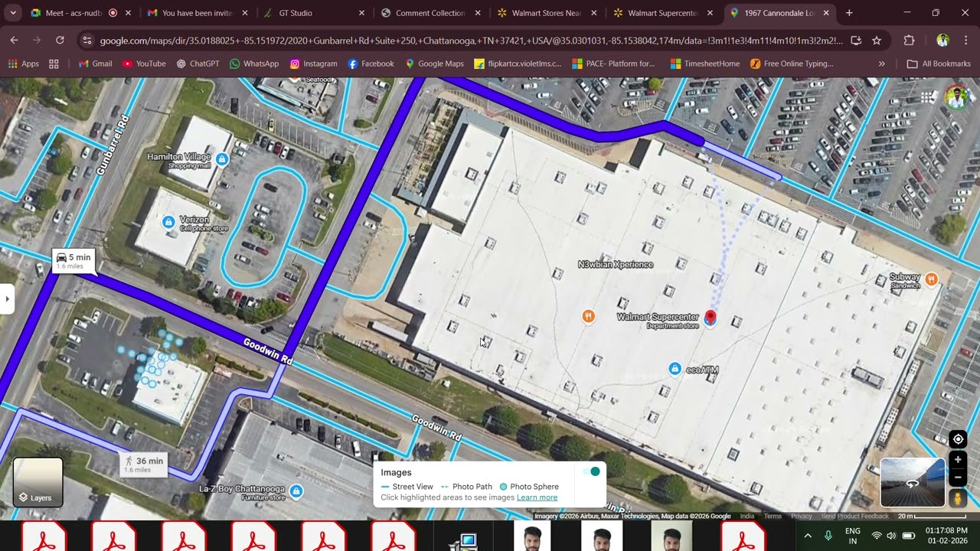Open Chrome's three-dot menu
Viewport: 980px width, 551px height.
pos(965,41)
